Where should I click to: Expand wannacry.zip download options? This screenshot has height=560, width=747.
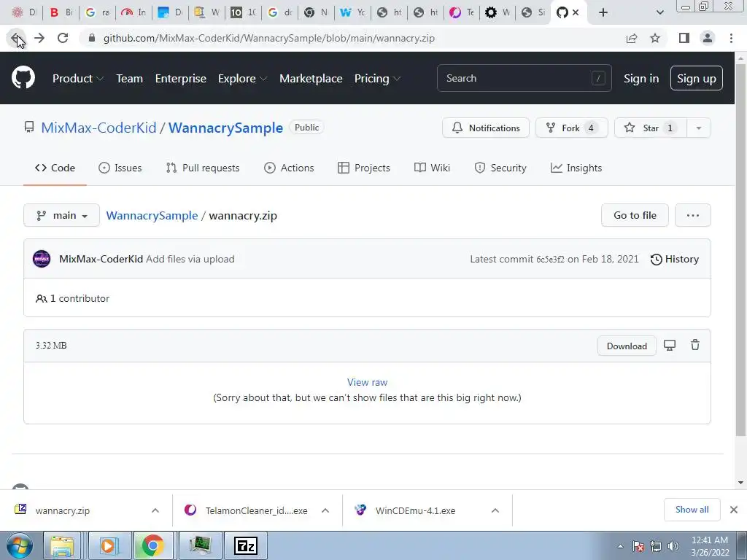[155, 510]
